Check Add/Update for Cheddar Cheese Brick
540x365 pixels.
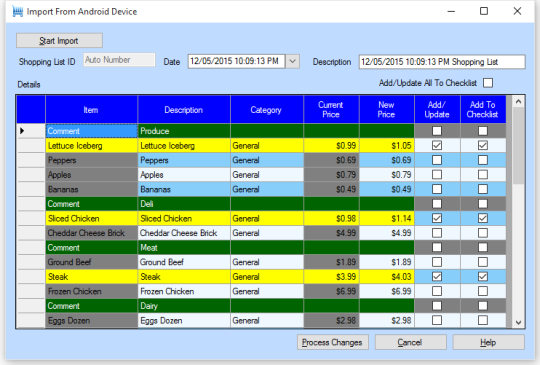(437, 233)
